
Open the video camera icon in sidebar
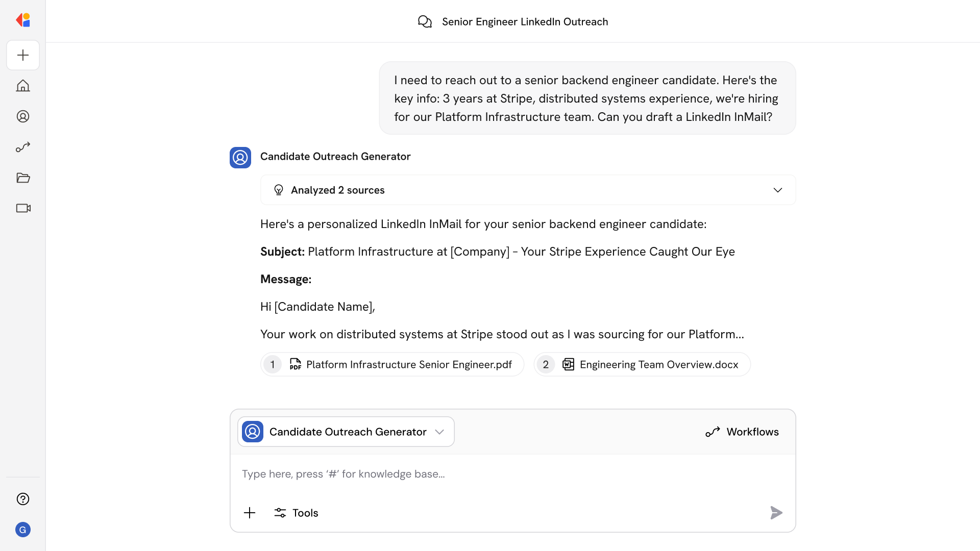pos(23,208)
